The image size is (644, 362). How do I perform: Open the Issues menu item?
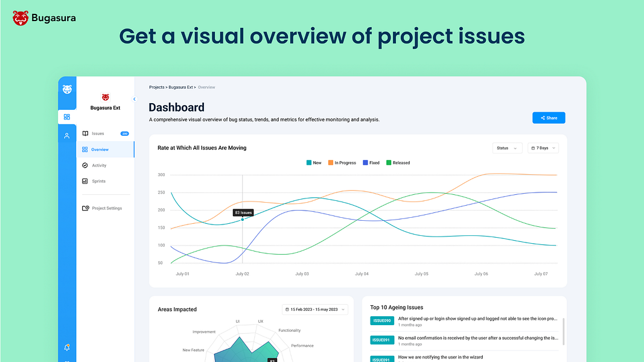[x=106, y=133]
